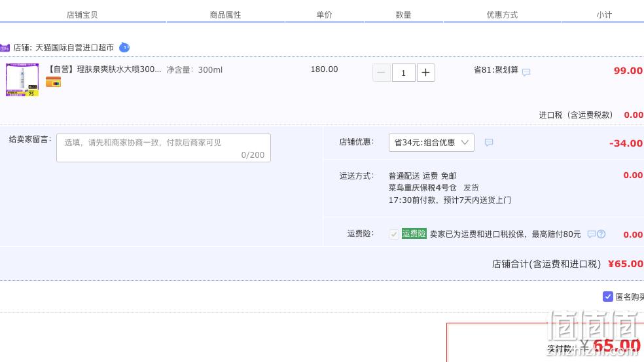Toggle the 运费险 checkbox
The width and height of the screenshot is (644, 362).
point(393,234)
